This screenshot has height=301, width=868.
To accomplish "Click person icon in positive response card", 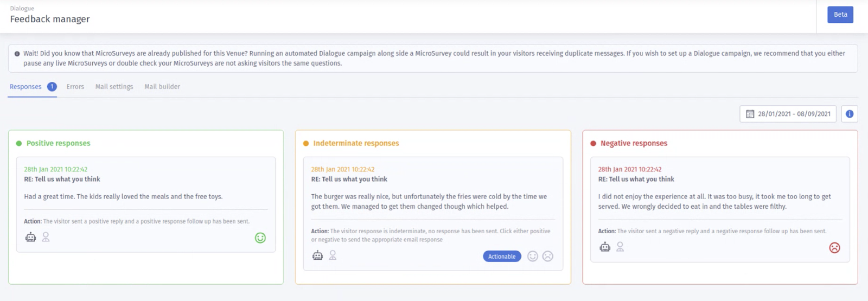I will [46, 237].
